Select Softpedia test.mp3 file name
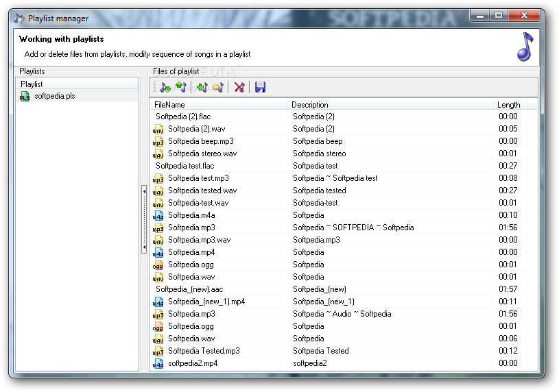559x392 pixels. [x=198, y=178]
